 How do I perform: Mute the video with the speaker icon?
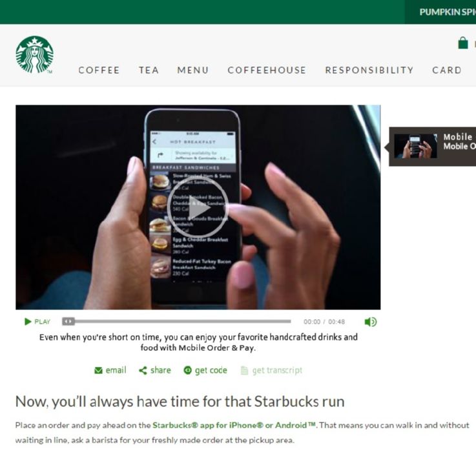pos(370,322)
